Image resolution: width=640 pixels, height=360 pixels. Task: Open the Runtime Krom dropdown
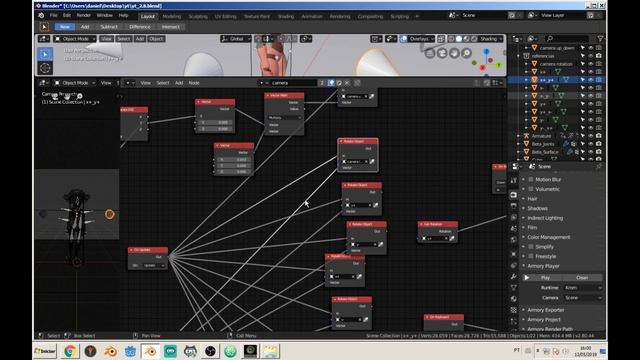coord(582,288)
